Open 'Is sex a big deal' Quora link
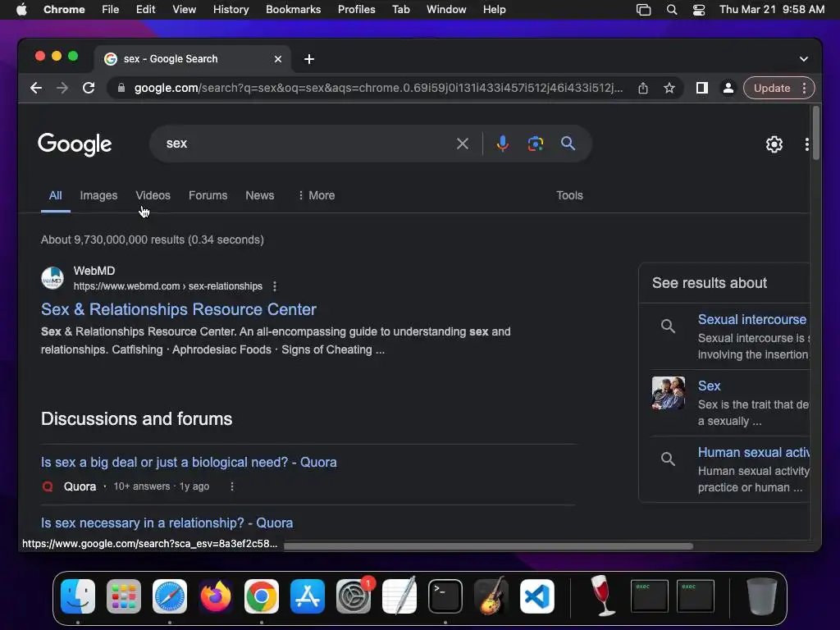840x630 pixels. point(189,463)
